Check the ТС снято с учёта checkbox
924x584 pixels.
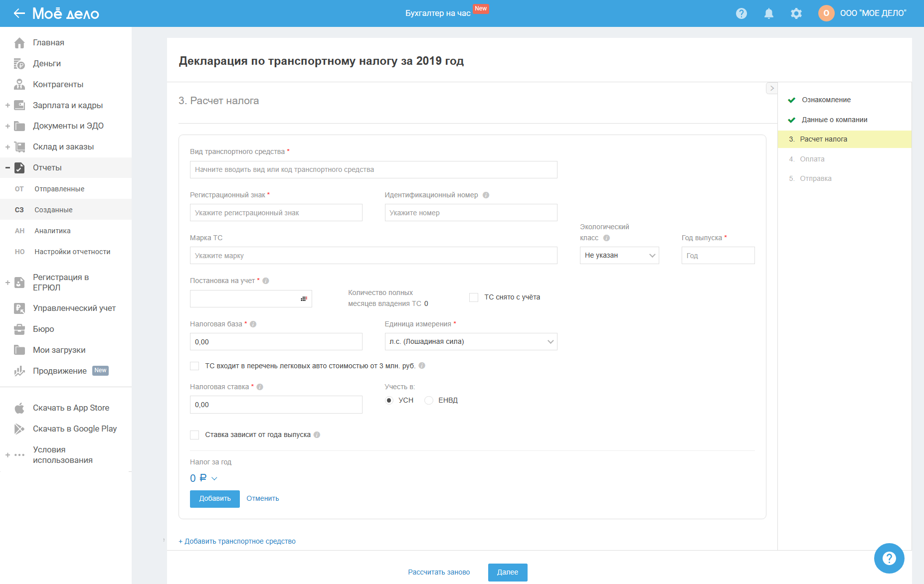[x=474, y=297]
